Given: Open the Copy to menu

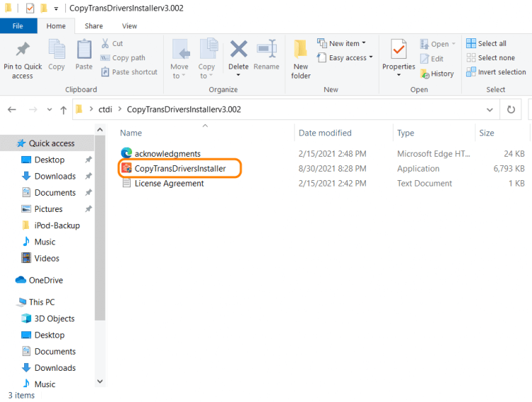Looking at the screenshot, I should click(x=206, y=59).
